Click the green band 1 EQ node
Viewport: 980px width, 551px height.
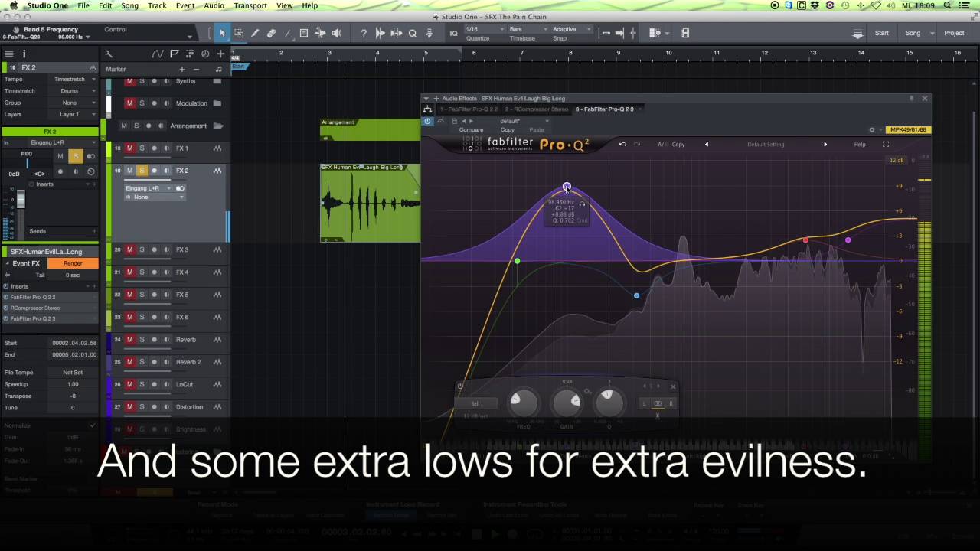click(x=517, y=262)
